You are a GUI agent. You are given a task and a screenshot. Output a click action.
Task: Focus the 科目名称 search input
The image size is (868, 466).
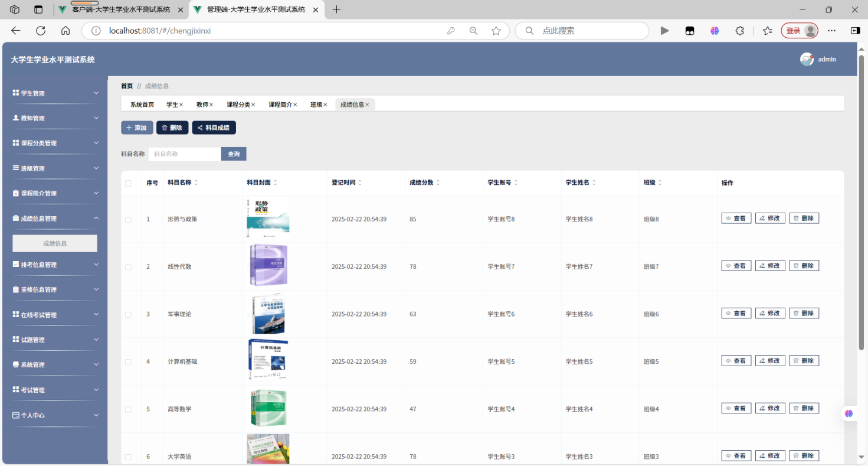click(185, 154)
